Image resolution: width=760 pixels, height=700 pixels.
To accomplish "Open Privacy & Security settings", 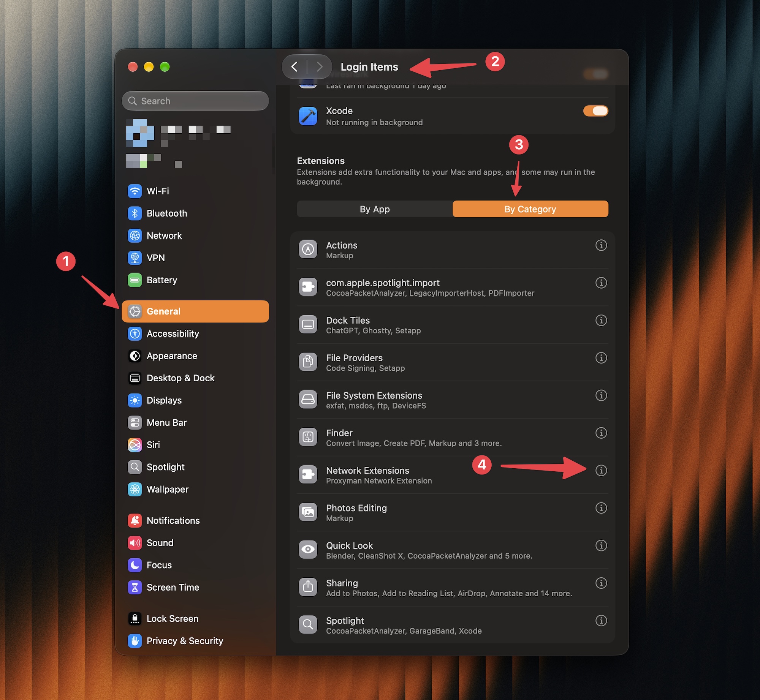I will tap(195, 641).
